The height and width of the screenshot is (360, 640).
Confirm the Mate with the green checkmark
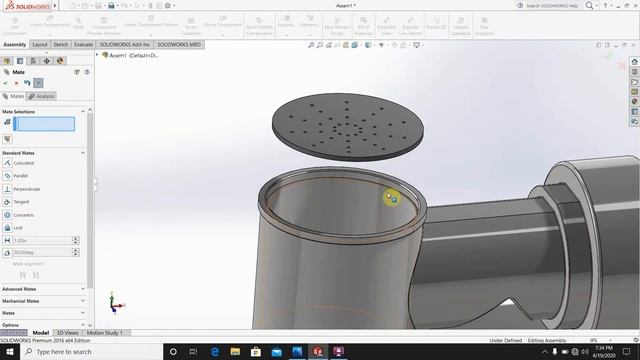pyautogui.click(x=5, y=83)
